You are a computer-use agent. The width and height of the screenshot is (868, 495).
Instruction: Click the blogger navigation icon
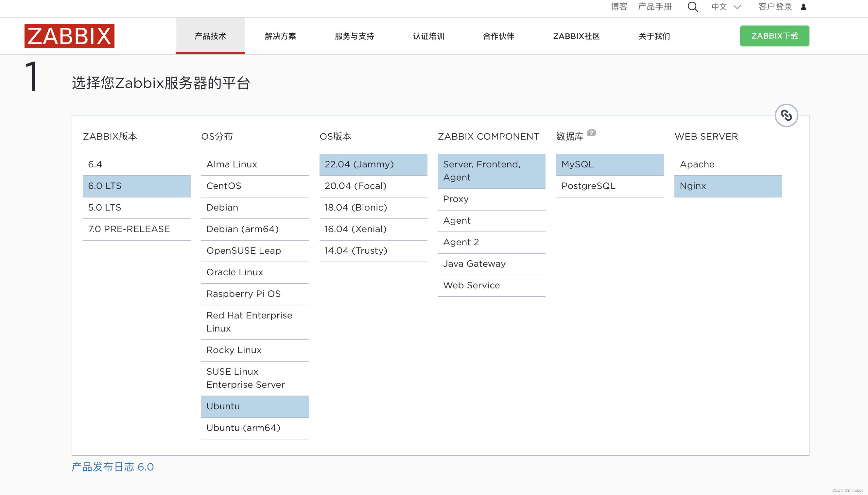click(619, 8)
